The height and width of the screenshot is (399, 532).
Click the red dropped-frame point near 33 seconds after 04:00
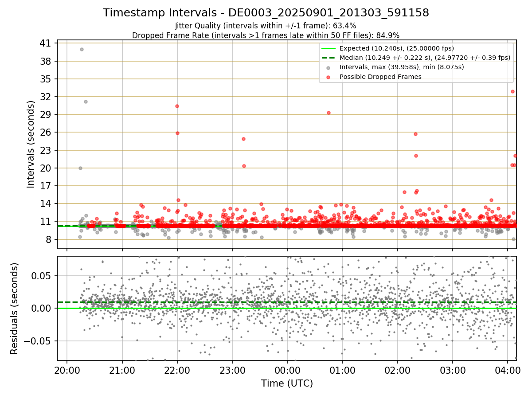512,91
